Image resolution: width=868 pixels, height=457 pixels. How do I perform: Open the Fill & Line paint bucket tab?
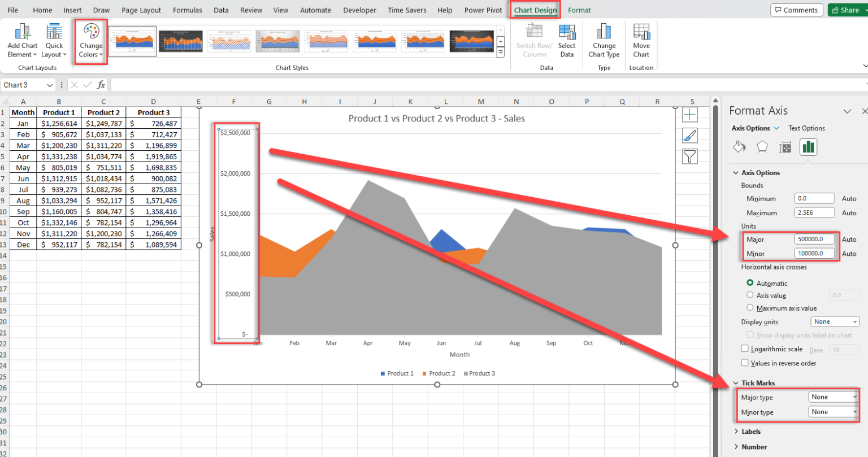click(739, 147)
